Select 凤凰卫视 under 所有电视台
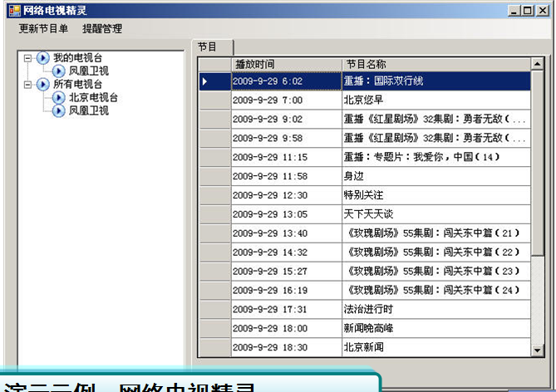The width and height of the screenshot is (556, 392). 89,111
